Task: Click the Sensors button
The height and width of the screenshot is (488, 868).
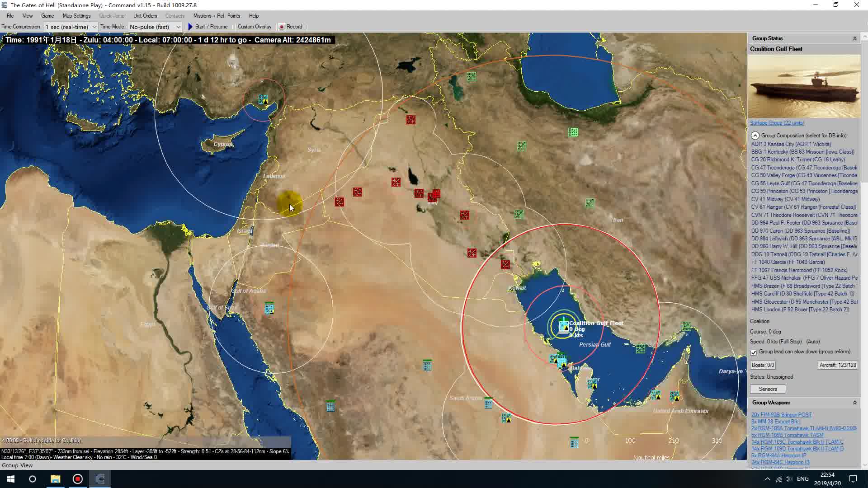Action: 768,389
